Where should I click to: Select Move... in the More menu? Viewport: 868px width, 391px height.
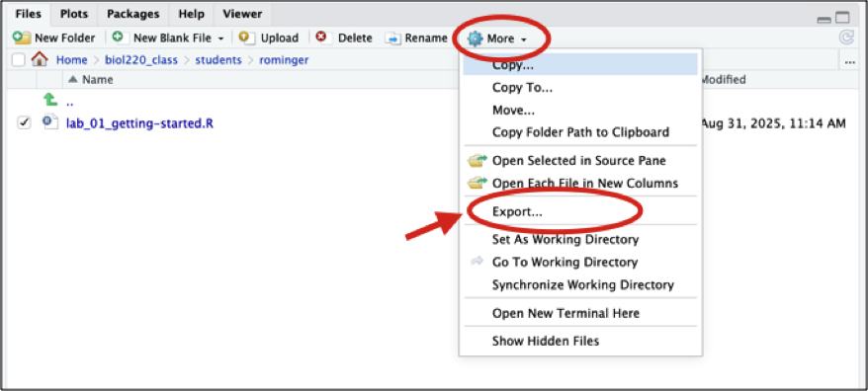point(580,110)
